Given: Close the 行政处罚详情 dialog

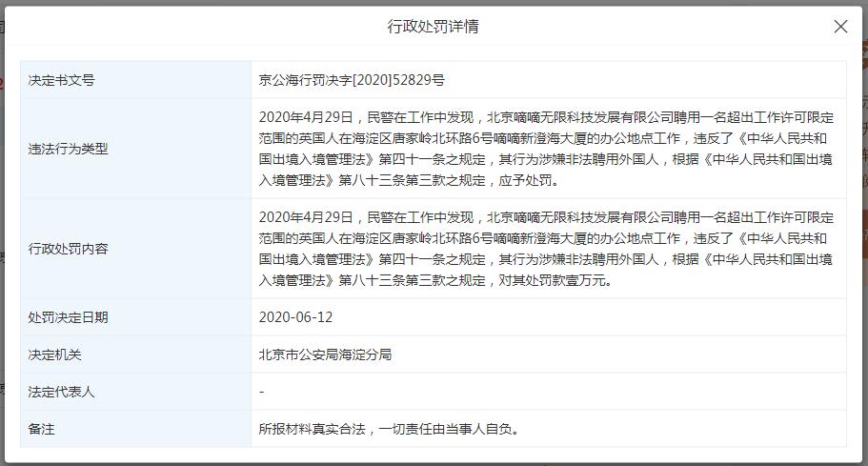Looking at the screenshot, I should pos(840,27).
